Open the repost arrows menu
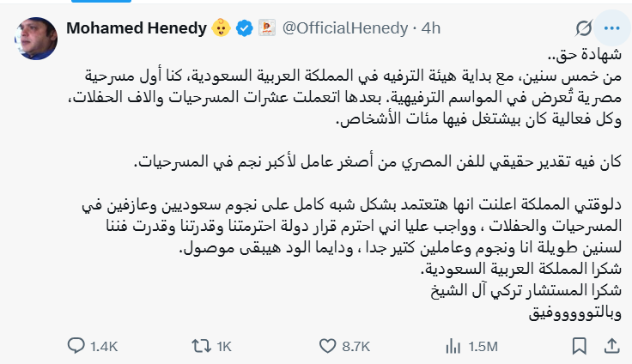Image resolution: width=632 pixels, height=364 pixels. [x=199, y=345]
